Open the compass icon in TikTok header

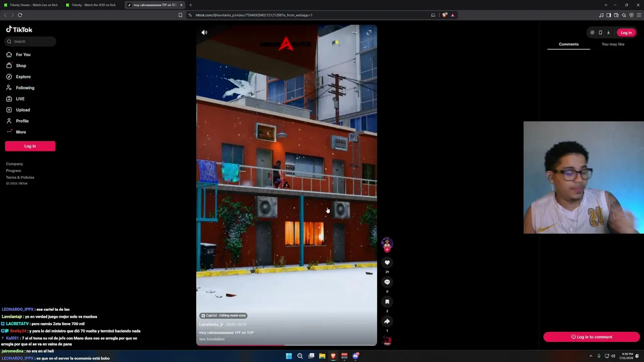pos(592,33)
